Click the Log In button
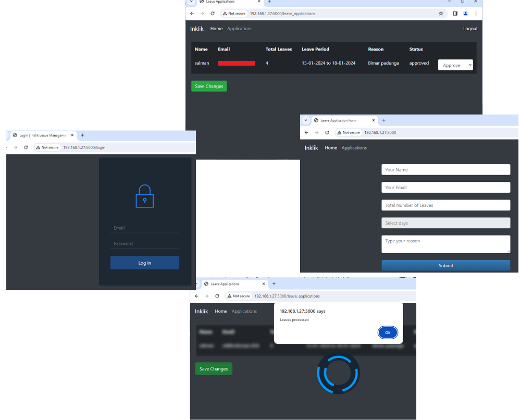Image resolution: width=521 pixels, height=420 pixels. coord(144,263)
